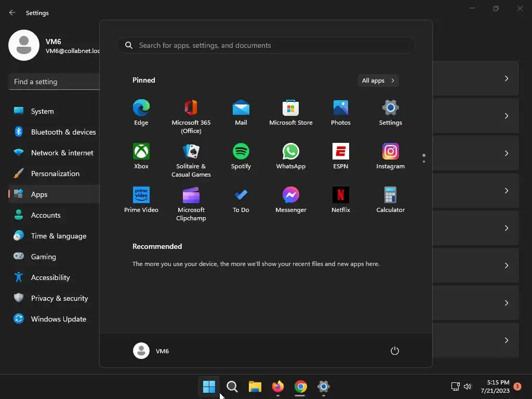Launch Prime Video app
This screenshot has height=399, width=532.
141,199
